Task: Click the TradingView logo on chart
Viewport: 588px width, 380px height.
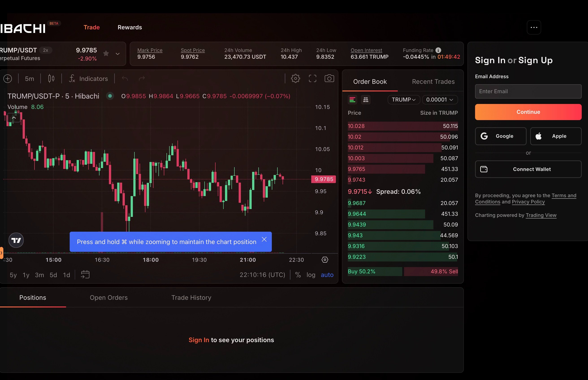Action: [x=16, y=240]
